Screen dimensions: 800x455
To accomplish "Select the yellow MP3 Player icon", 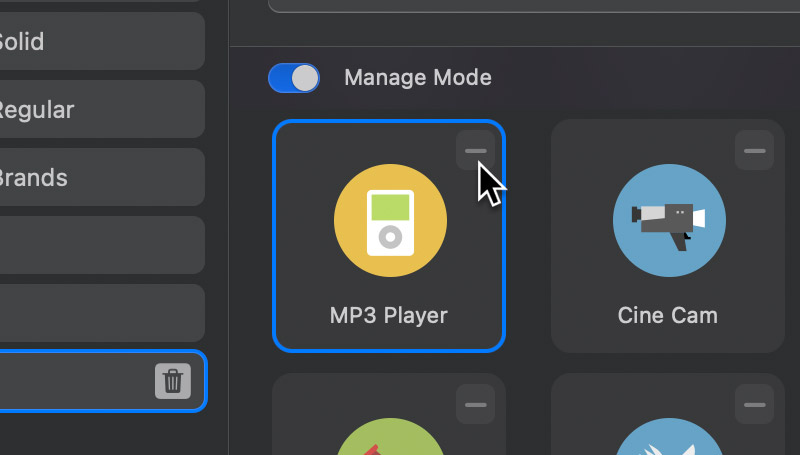I will point(390,221).
